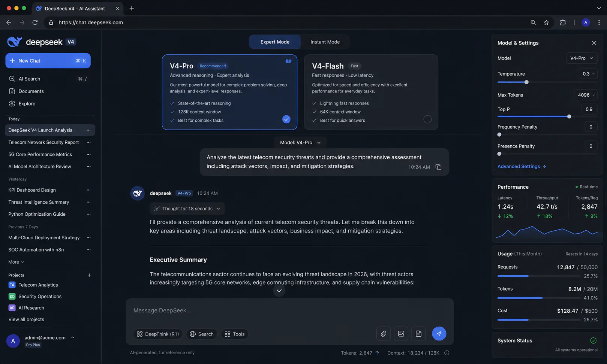Viewport: 607px width, 364px height.
Task: Close the Model & Settings panel
Action: pos(594,43)
